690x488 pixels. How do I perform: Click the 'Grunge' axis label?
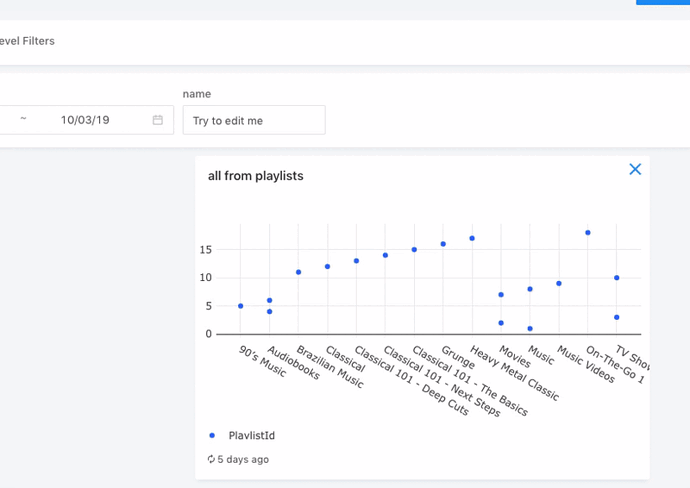pyautogui.click(x=458, y=357)
